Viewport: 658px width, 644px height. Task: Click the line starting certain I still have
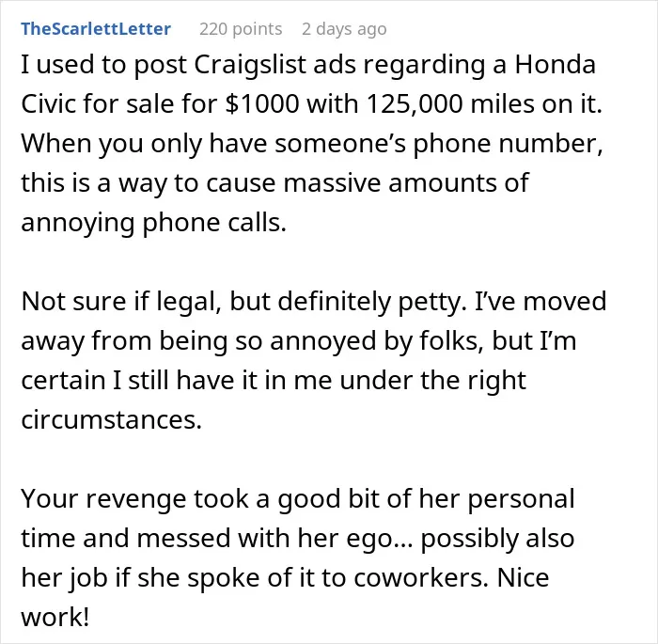(274, 381)
